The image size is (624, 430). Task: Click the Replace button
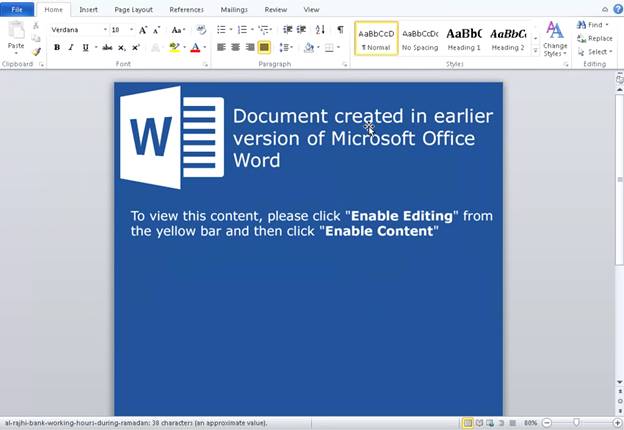tap(596, 38)
